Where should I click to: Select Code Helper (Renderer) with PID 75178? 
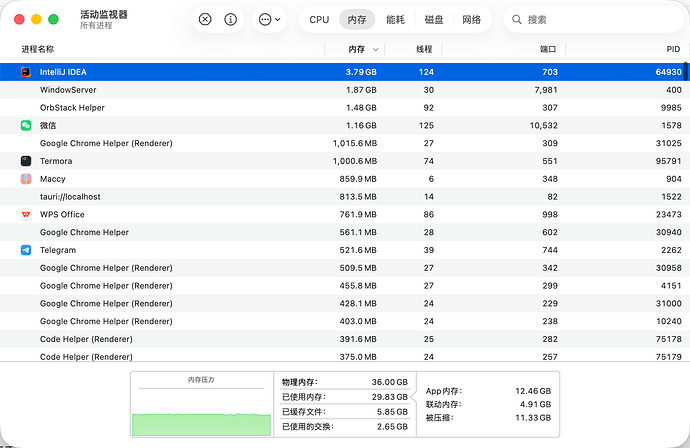click(x=343, y=339)
